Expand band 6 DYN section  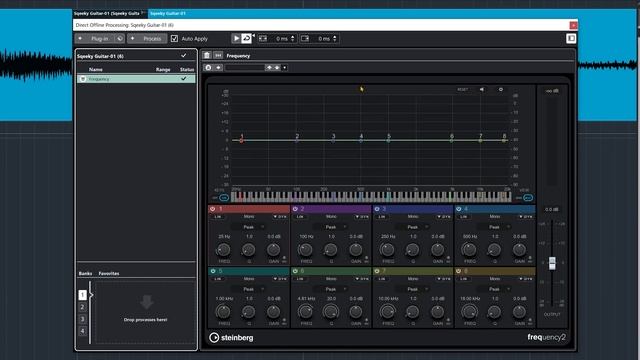(x=362, y=279)
